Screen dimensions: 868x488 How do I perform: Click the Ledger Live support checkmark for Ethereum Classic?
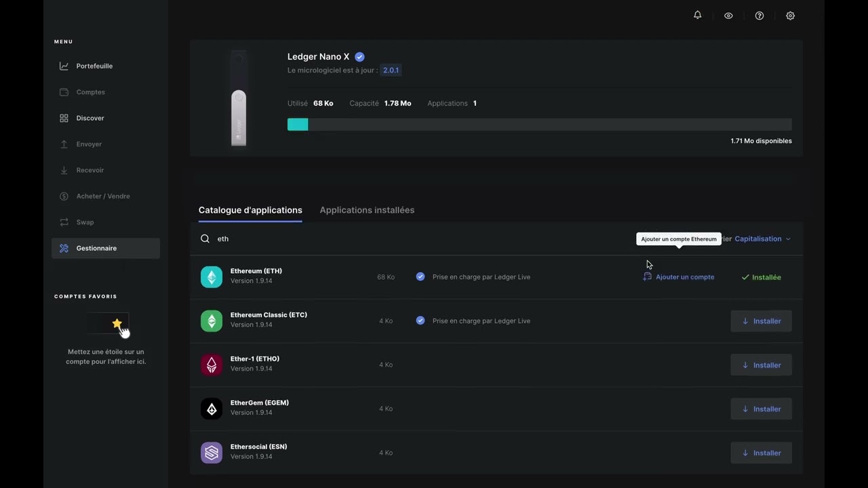(420, 321)
